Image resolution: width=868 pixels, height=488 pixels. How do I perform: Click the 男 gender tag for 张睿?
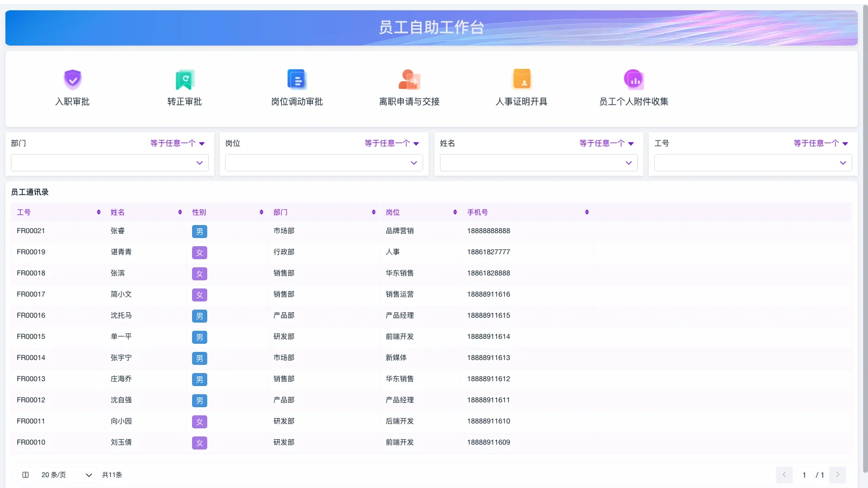pos(199,231)
